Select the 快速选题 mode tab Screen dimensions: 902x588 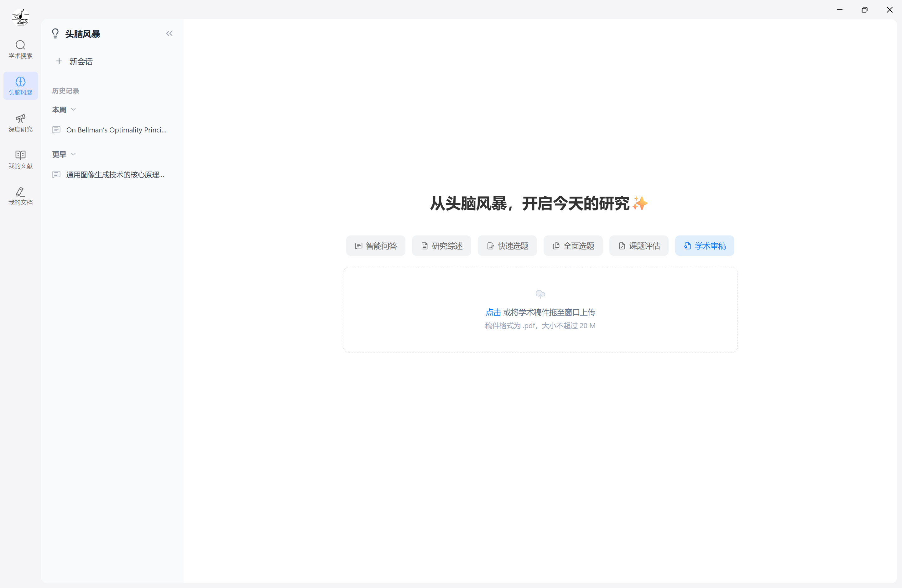coord(507,246)
